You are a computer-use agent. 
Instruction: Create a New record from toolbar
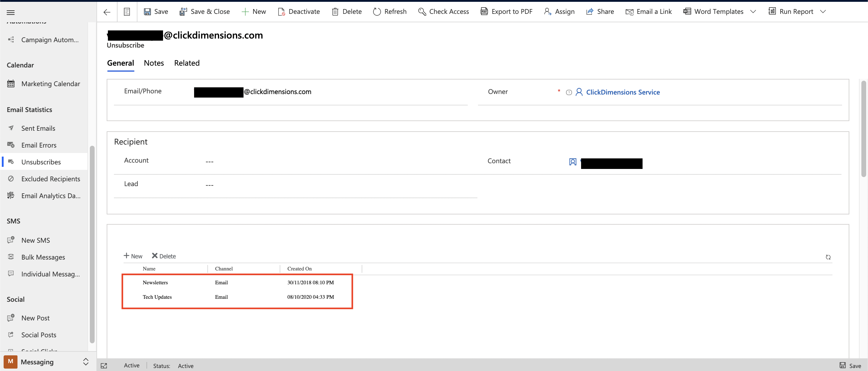pyautogui.click(x=254, y=11)
